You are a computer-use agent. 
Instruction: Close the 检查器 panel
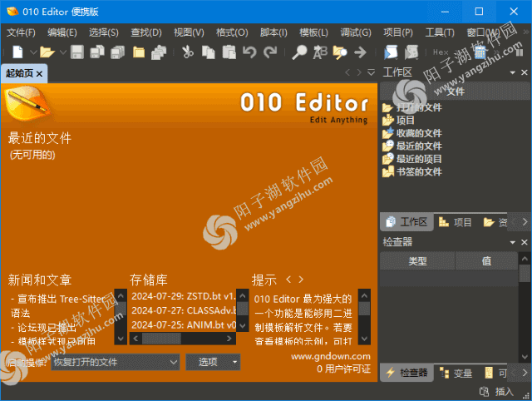coord(525,242)
